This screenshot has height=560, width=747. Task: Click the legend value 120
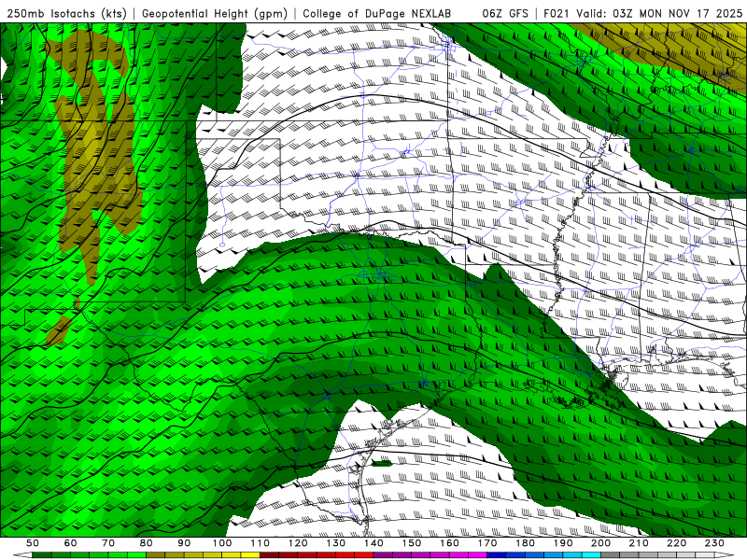298,543
